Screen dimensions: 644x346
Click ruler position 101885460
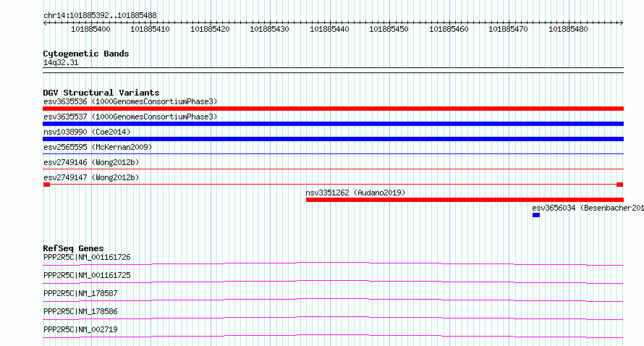pos(449,29)
